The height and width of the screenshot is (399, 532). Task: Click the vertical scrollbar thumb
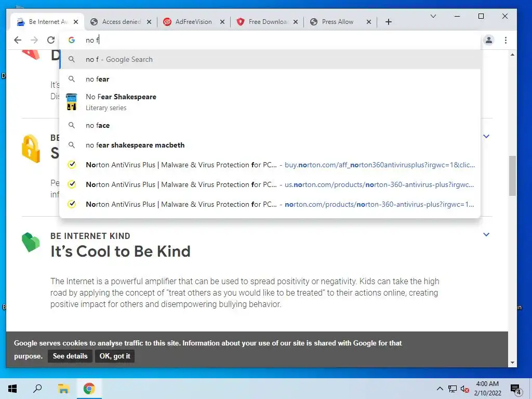[512, 176]
